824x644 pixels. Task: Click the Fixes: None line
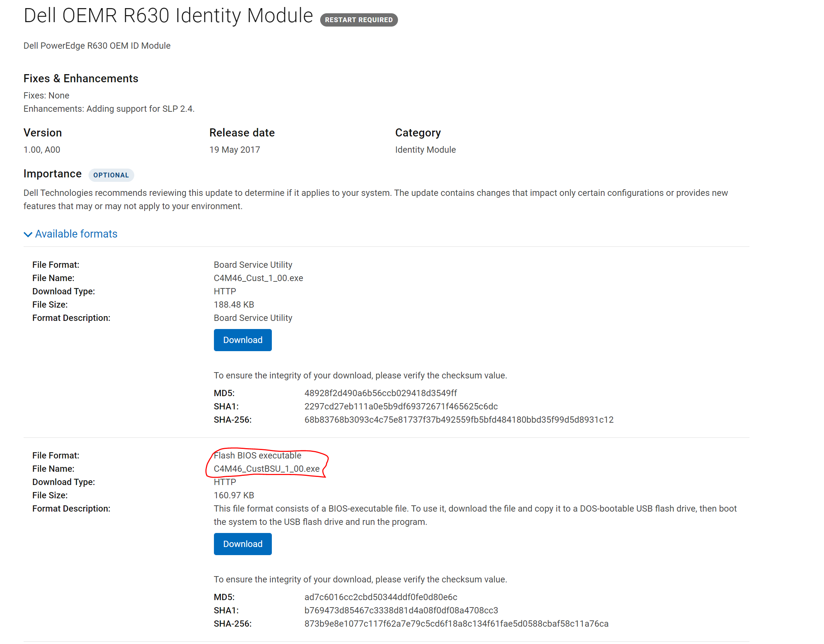[x=46, y=96]
